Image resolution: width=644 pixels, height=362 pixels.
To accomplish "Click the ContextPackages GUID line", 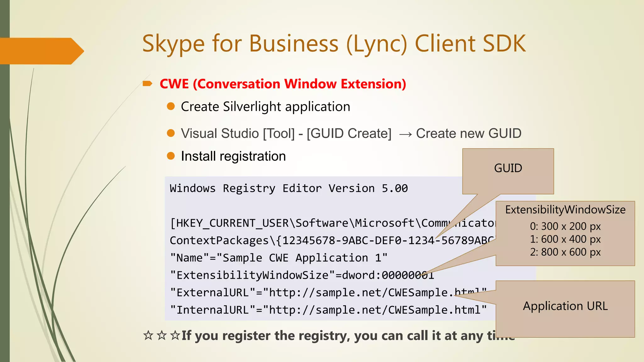I will click(x=333, y=240).
